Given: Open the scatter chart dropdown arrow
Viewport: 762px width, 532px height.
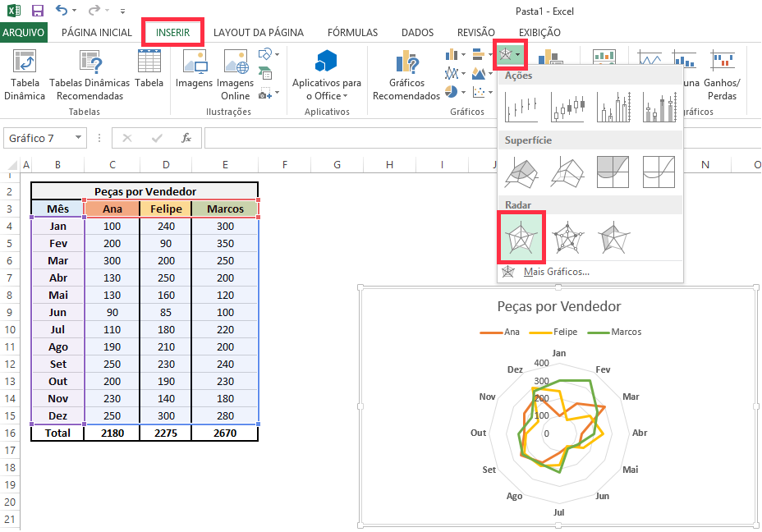Looking at the screenshot, I should [490, 93].
